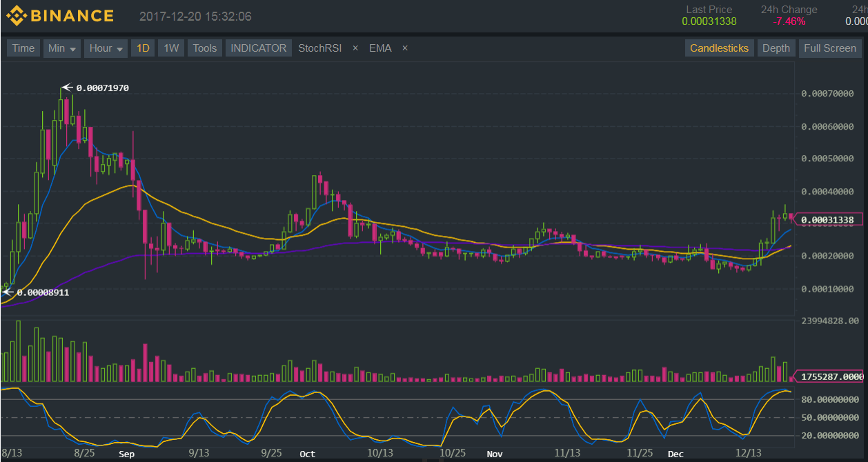Open the Hour interval dropdown
Screen dimensions: 868x462
click(x=106, y=48)
